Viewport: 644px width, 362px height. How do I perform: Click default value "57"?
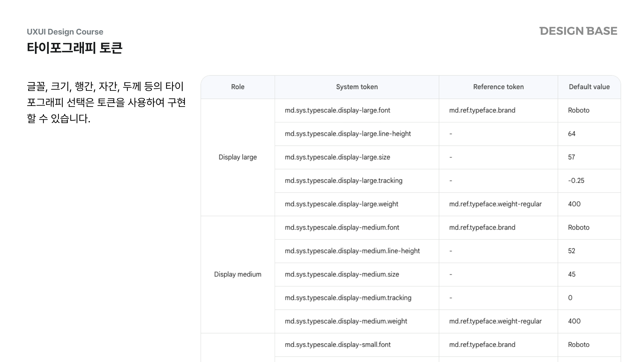pos(572,157)
